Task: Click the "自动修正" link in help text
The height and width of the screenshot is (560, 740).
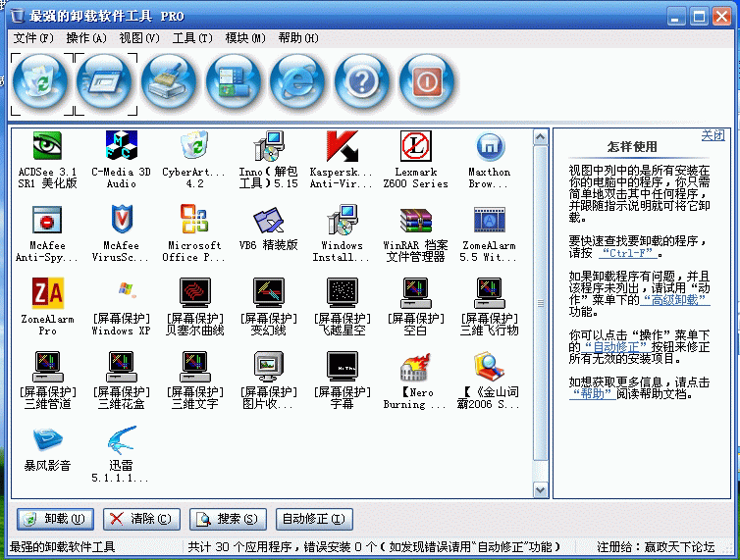Action: click(616, 347)
